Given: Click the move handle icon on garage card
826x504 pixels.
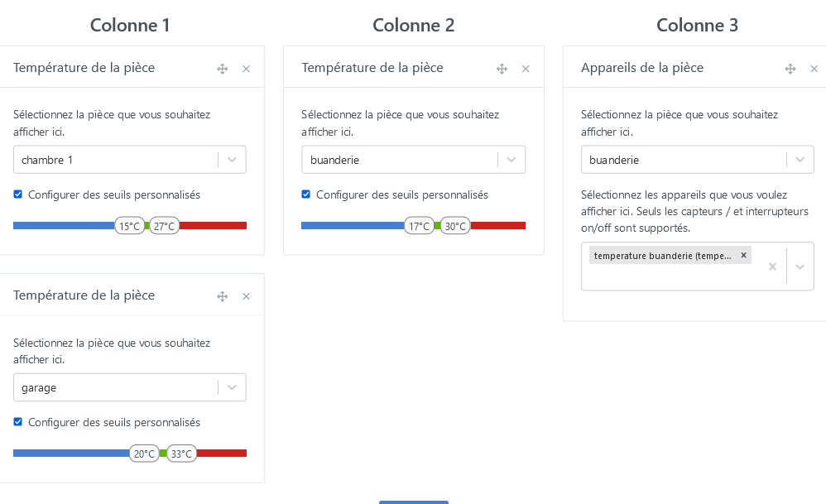Looking at the screenshot, I should click(222, 296).
